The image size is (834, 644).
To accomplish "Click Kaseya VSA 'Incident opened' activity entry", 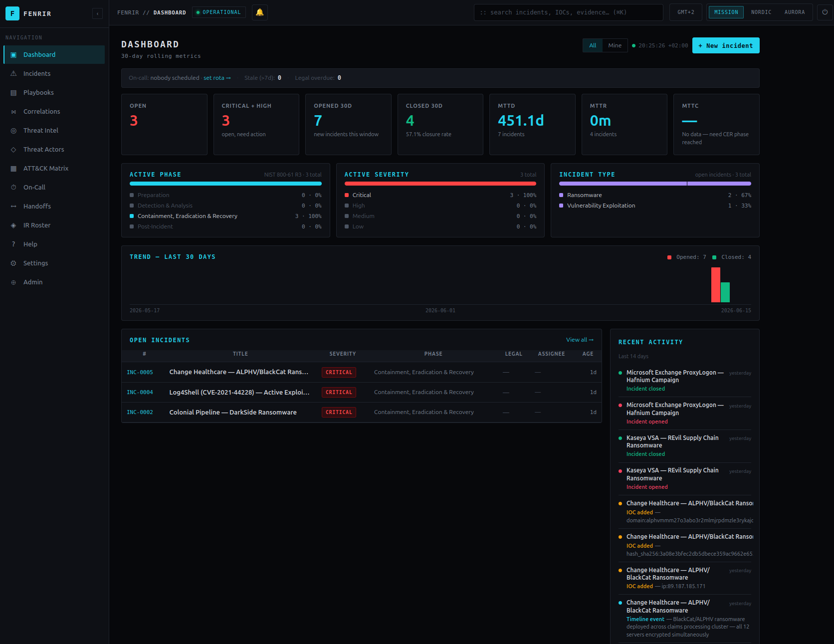I will (x=685, y=479).
